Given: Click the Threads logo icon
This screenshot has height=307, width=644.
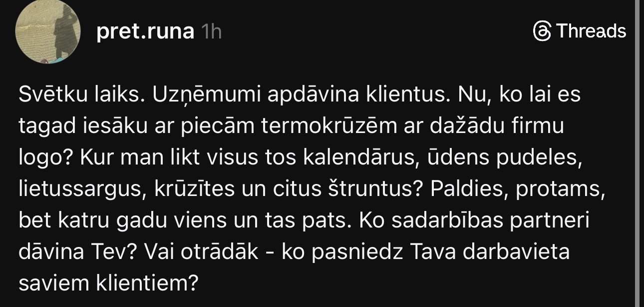Looking at the screenshot, I should coord(542,31).
